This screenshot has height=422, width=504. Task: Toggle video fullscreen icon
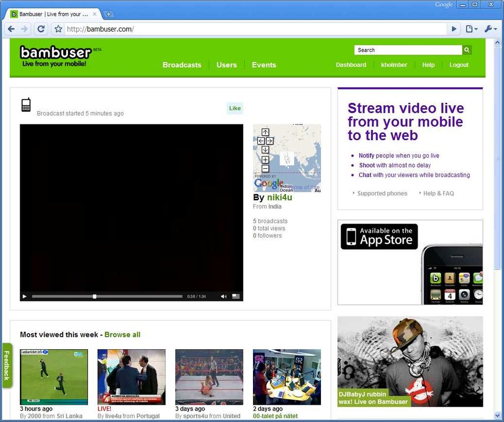(x=236, y=297)
